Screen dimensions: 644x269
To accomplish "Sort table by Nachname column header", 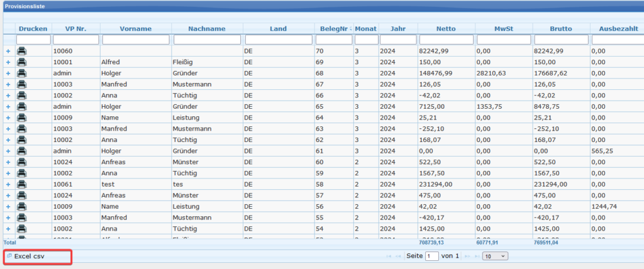I will tap(207, 29).
